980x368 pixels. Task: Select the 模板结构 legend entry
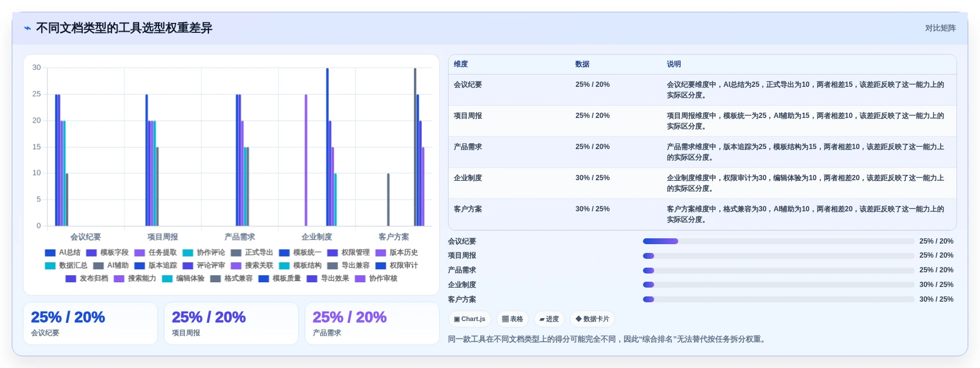click(299, 266)
